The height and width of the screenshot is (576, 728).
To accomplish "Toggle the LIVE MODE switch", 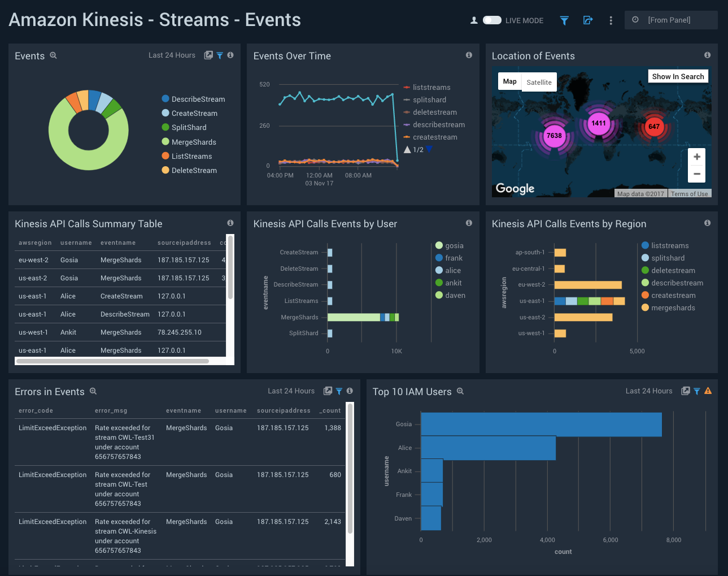I will coord(492,20).
